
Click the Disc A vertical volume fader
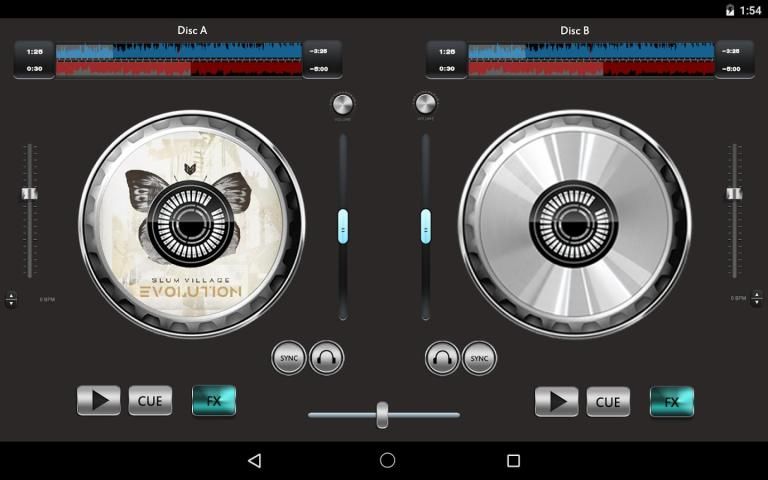pos(343,226)
